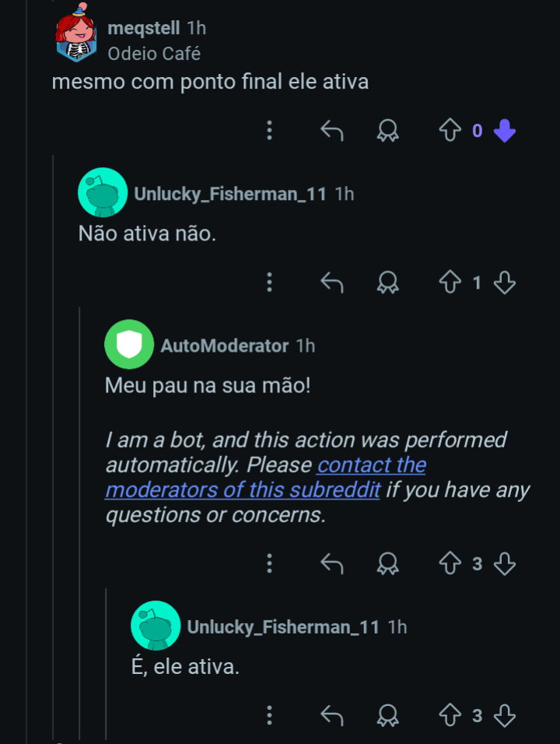Reply to AutoModerator's comment

click(332, 563)
